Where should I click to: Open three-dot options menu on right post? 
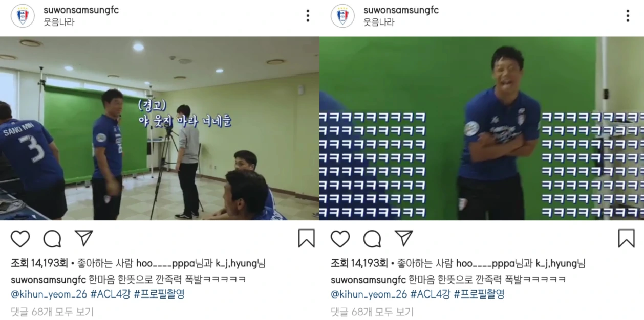pyautogui.click(x=628, y=16)
